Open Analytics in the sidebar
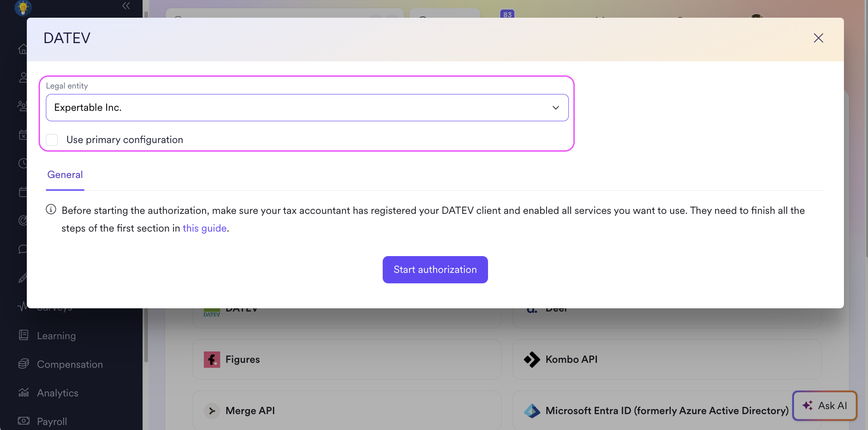868x430 pixels. (58, 393)
